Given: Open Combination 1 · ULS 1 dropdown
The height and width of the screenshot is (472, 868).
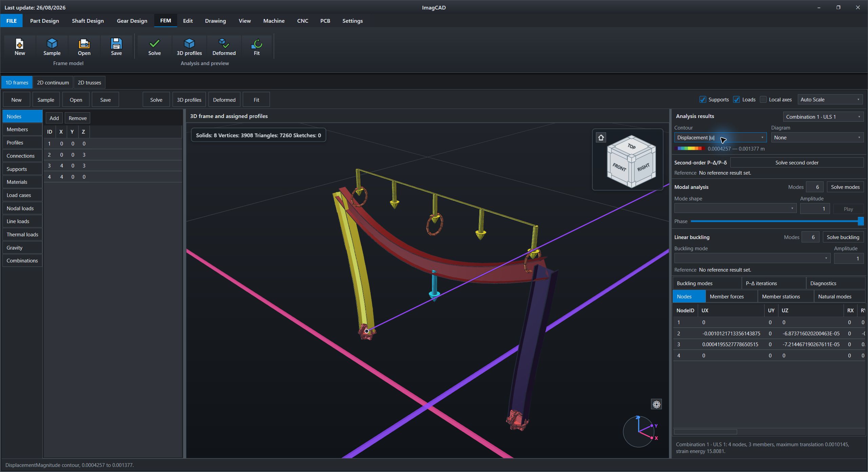Looking at the screenshot, I should coord(823,117).
